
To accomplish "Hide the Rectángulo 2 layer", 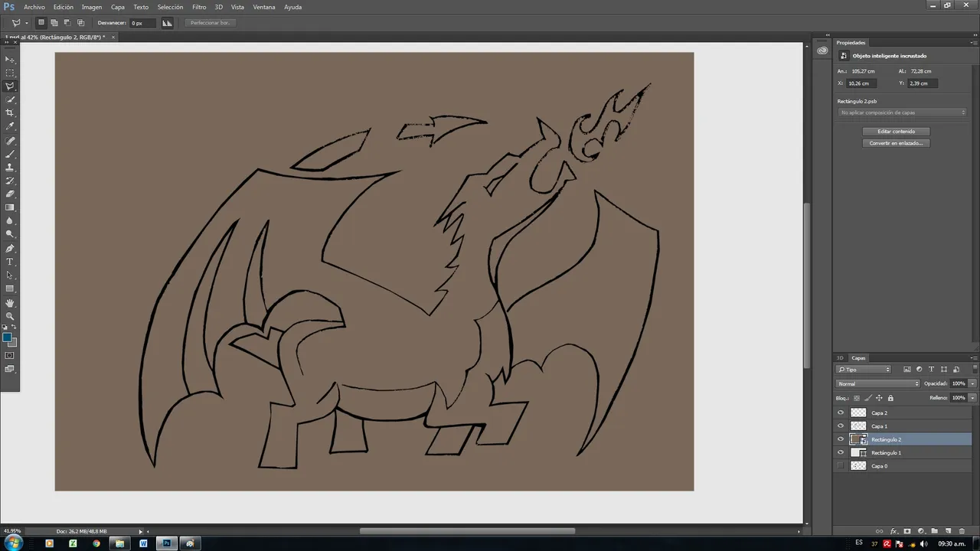I will tap(841, 439).
